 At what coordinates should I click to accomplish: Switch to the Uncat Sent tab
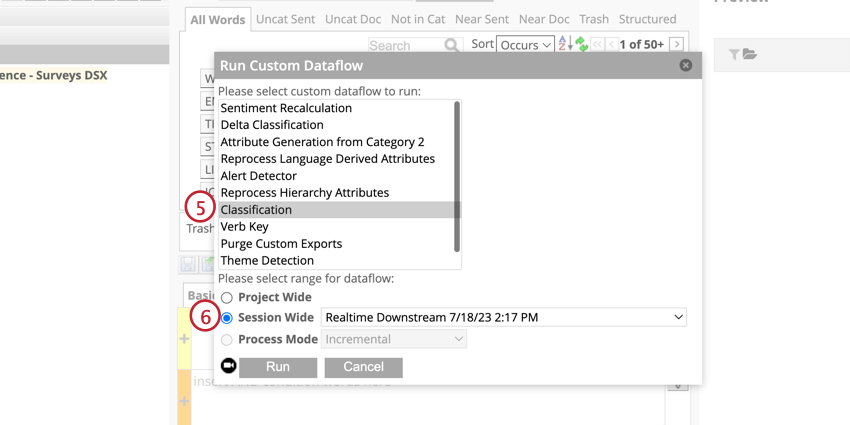pos(285,19)
